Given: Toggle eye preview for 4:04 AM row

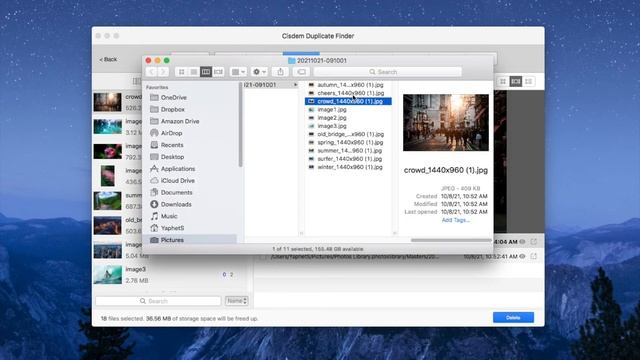Looking at the screenshot, I should point(522,242).
